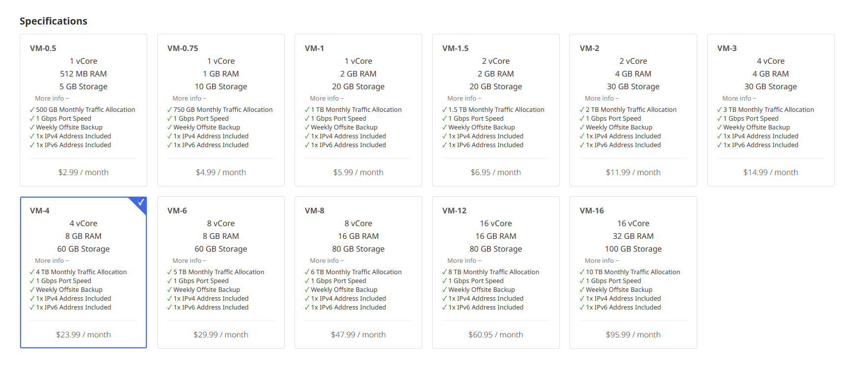
Task: Collapse More info in VM-4 card
Action: (x=52, y=261)
